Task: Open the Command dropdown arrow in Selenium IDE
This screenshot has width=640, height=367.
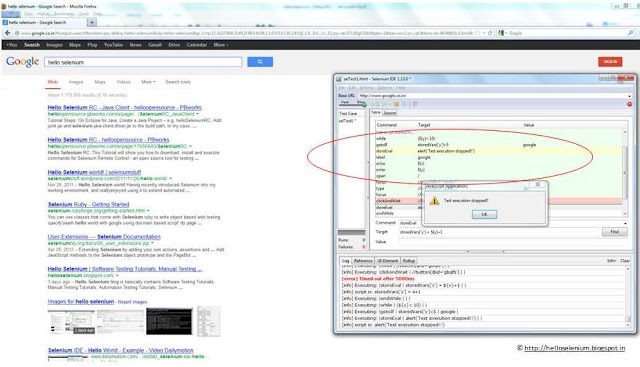Action: (625, 223)
